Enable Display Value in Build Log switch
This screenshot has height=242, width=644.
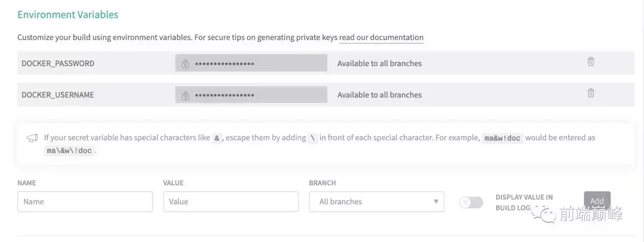pos(471,203)
